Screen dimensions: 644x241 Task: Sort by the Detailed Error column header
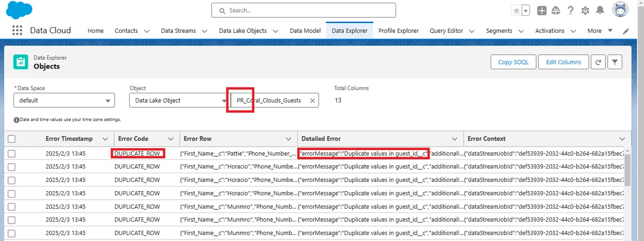[321, 139]
